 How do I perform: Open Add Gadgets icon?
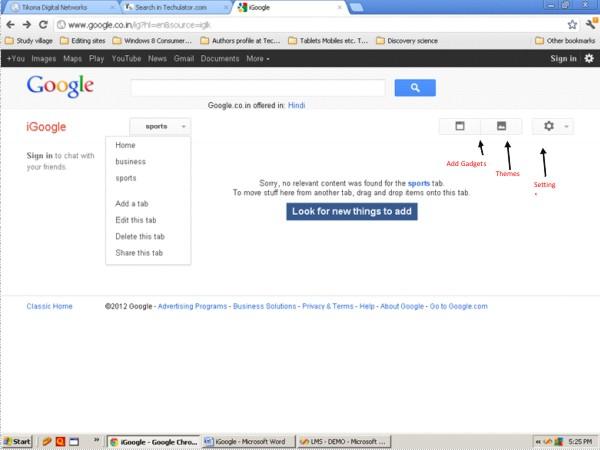coord(460,126)
